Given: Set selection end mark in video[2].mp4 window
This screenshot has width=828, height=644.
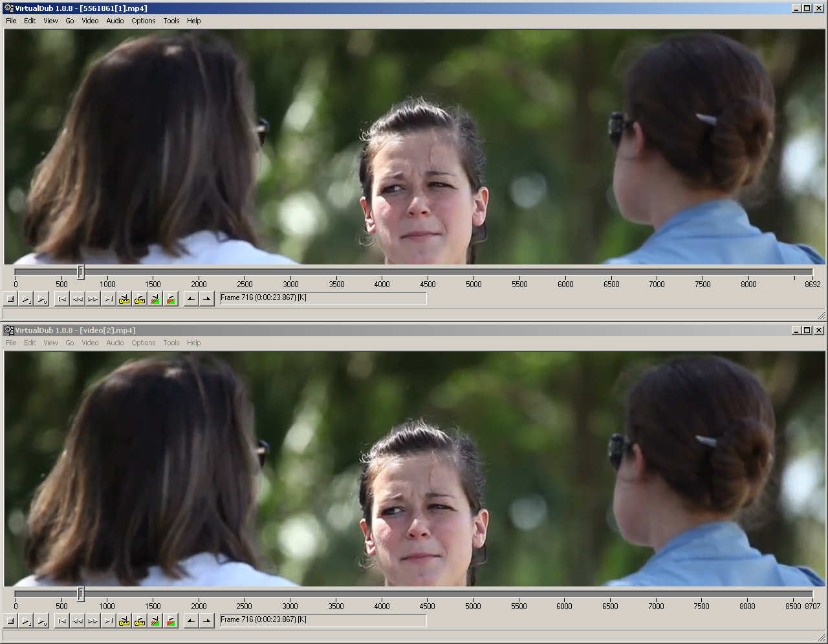Looking at the screenshot, I should coord(206,621).
